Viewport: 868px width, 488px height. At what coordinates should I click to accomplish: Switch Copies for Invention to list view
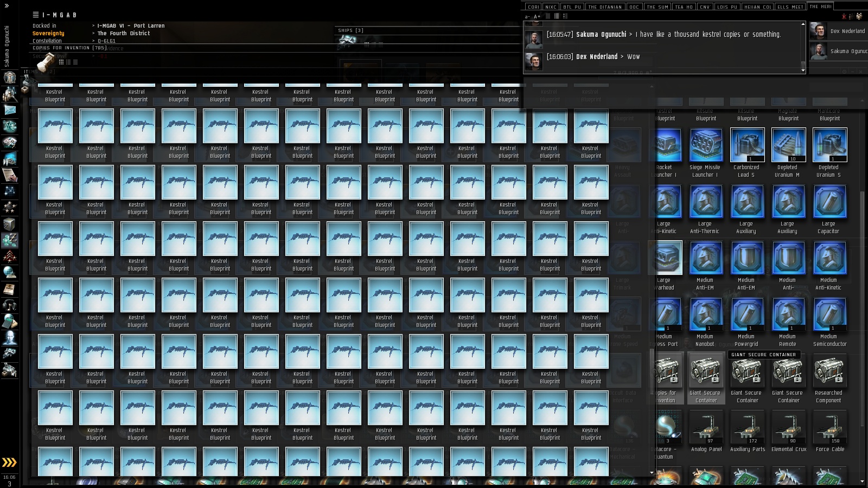pyautogui.click(x=75, y=62)
